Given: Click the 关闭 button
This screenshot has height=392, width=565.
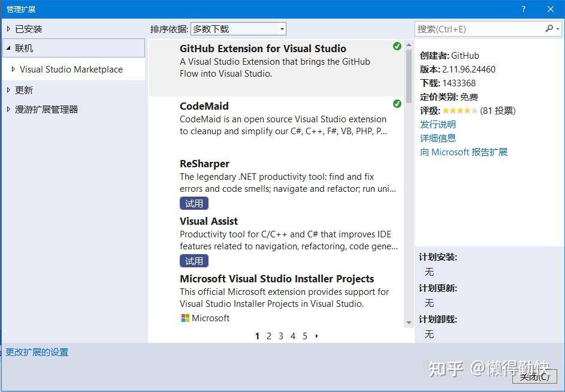Looking at the screenshot, I should pos(534,377).
